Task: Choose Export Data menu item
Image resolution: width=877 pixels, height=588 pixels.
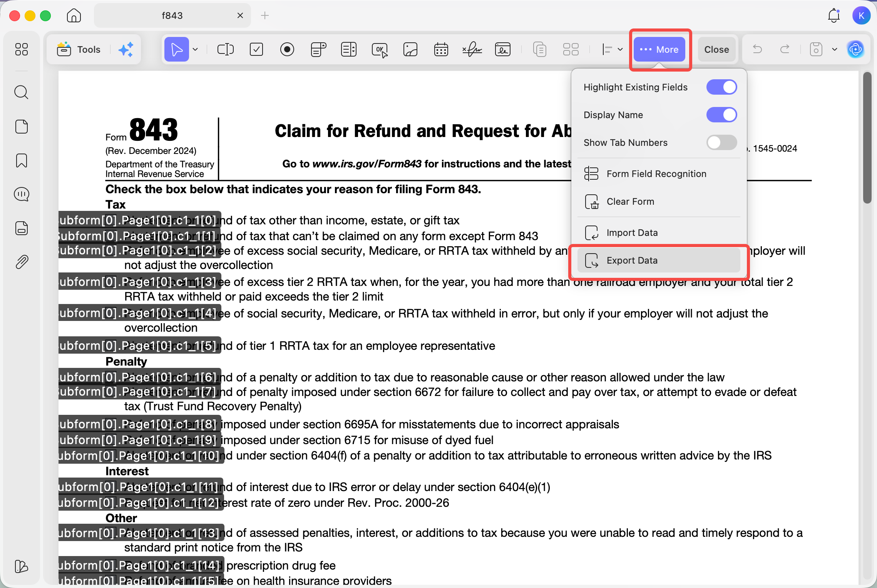Action: pyautogui.click(x=659, y=261)
